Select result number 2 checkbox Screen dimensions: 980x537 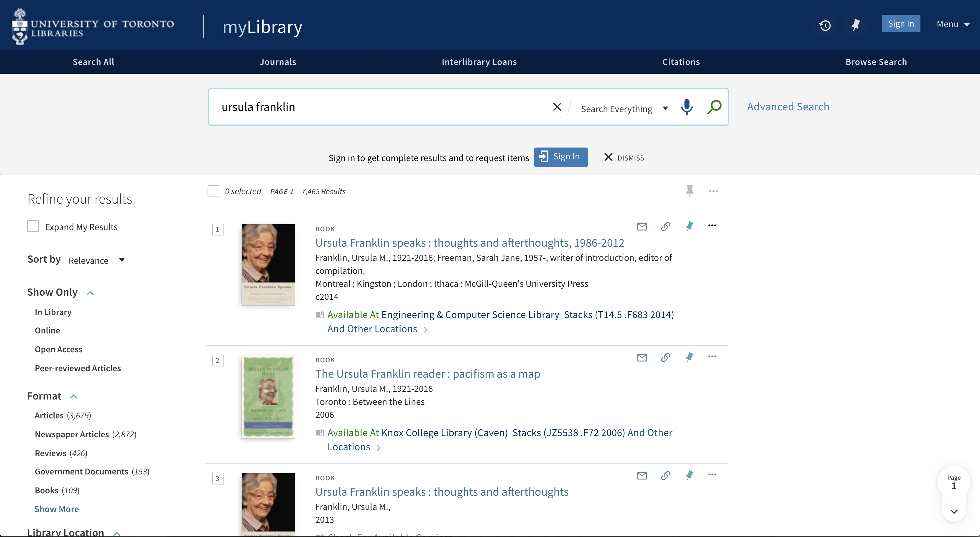(218, 360)
